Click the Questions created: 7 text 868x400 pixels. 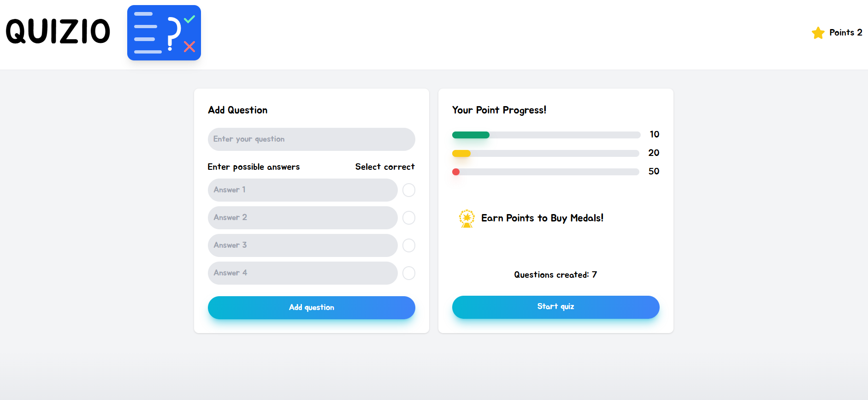coord(556,275)
